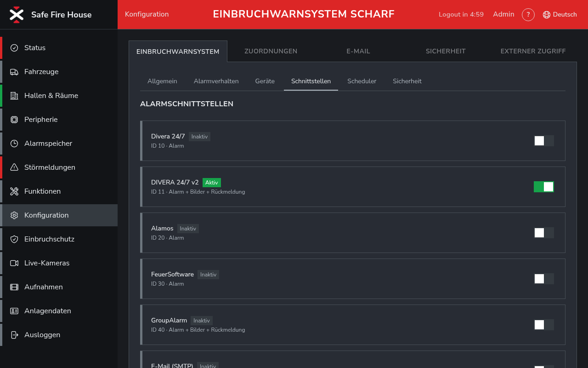
Task: Click the Live-Kameras camera icon
Action: pyautogui.click(x=14, y=263)
